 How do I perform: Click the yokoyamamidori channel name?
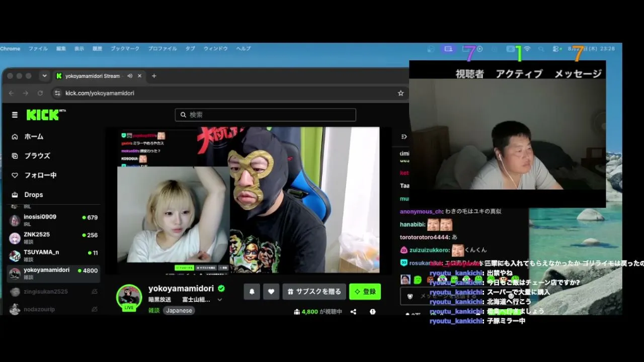click(x=181, y=289)
